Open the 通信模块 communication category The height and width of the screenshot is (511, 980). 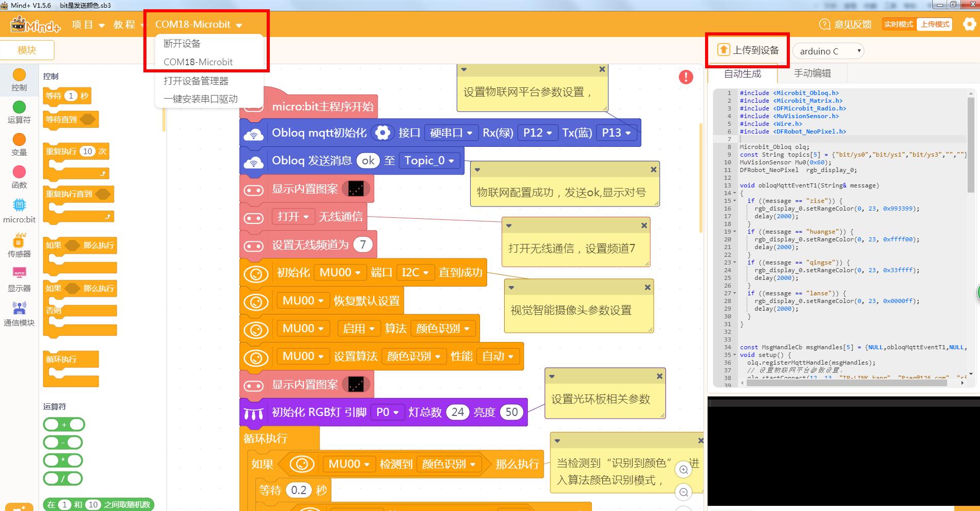[x=19, y=308]
